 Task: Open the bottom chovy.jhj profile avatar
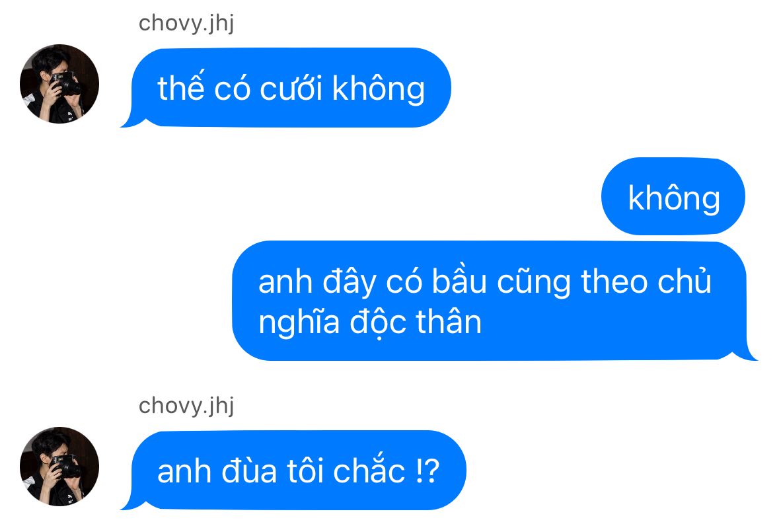[59, 467]
